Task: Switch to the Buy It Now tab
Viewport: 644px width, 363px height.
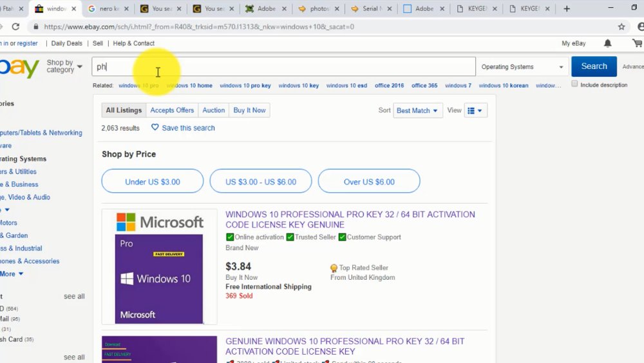Action: (249, 110)
